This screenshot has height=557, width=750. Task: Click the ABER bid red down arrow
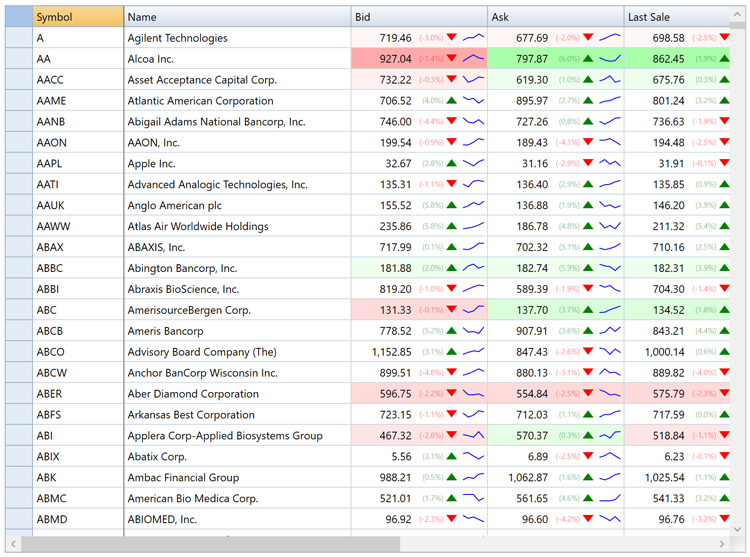point(452,393)
